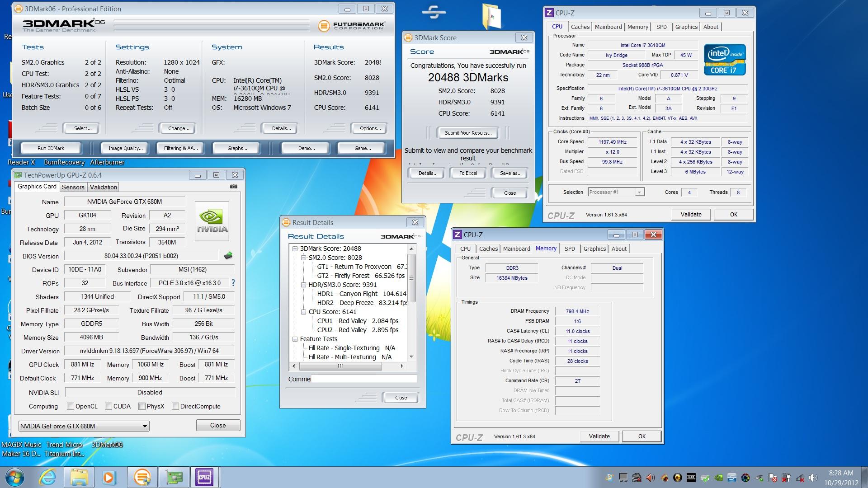Click the Intel Core i7 logo in CPU-Z
The width and height of the screenshot is (868, 488).
(x=724, y=60)
